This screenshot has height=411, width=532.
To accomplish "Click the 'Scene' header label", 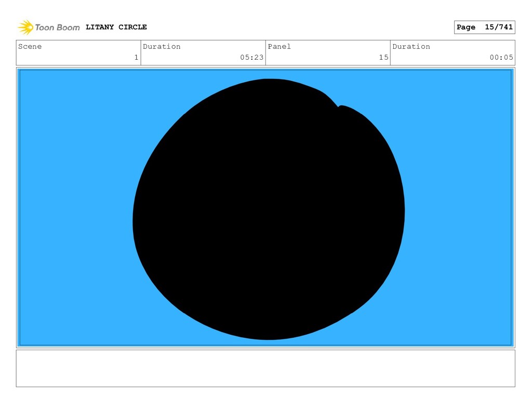I will [30, 46].
